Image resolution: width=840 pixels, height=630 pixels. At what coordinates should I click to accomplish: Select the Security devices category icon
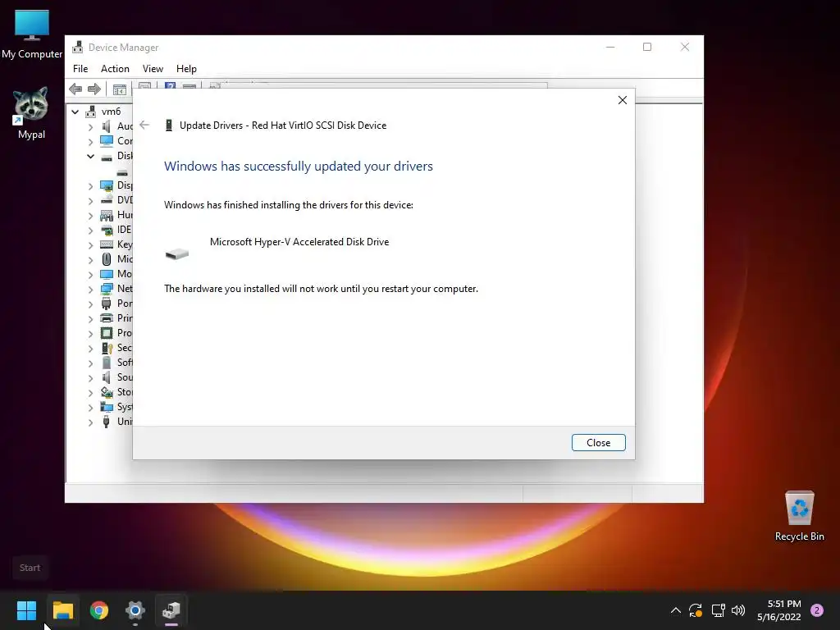point(107,348)
